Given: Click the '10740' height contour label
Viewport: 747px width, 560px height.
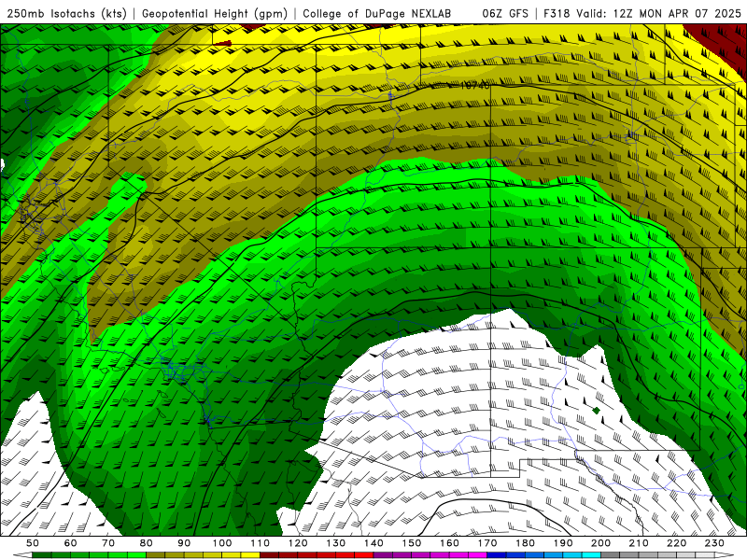Looking at the screenshot, I should (x=474, y=86).
